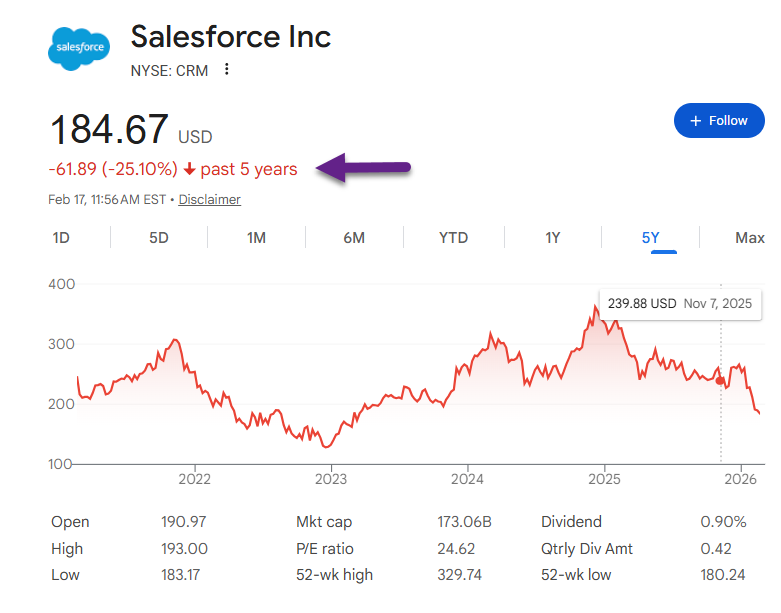Click the 2025 peak on price line

(595, 308)
